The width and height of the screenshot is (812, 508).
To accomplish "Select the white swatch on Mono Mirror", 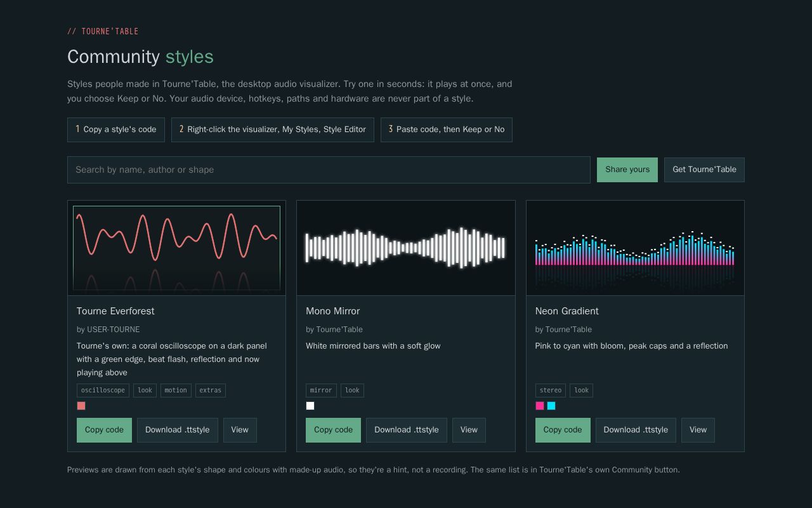I will 310,406.
